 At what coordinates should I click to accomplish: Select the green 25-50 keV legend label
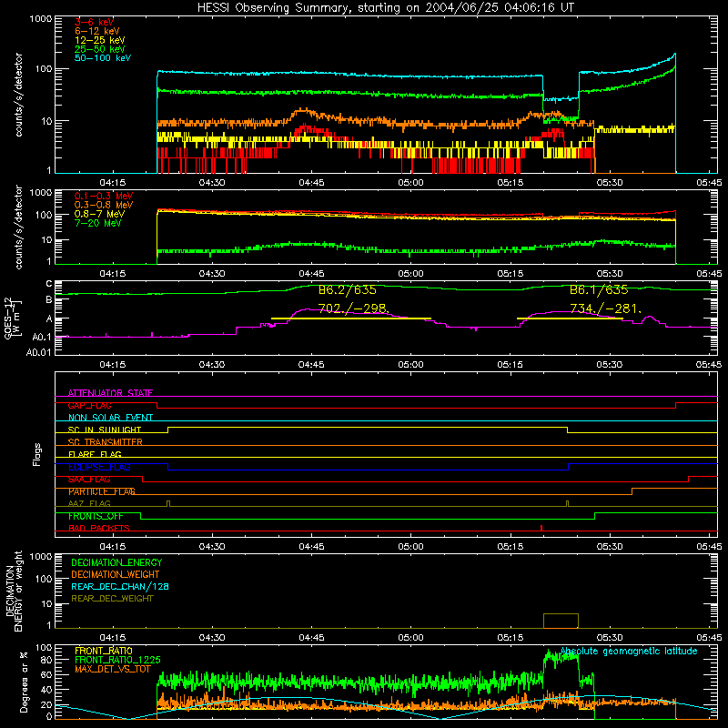[99, 49]
